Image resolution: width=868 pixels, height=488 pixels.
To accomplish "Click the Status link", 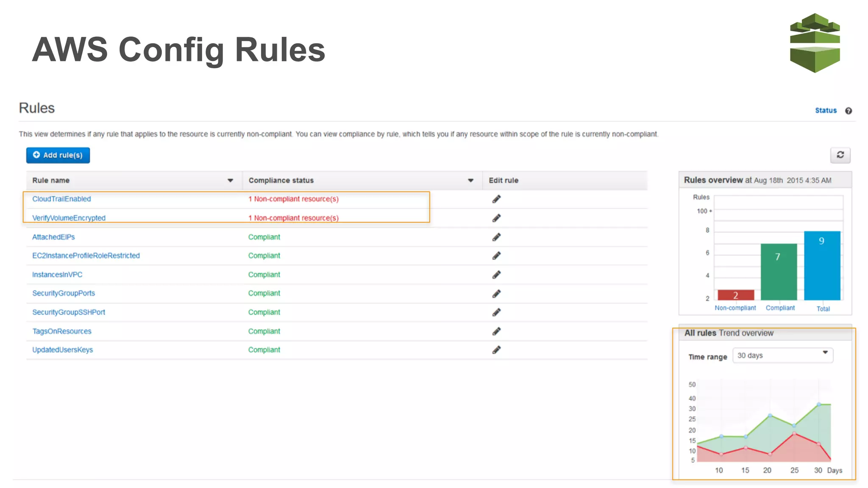I will pos(826,110).
